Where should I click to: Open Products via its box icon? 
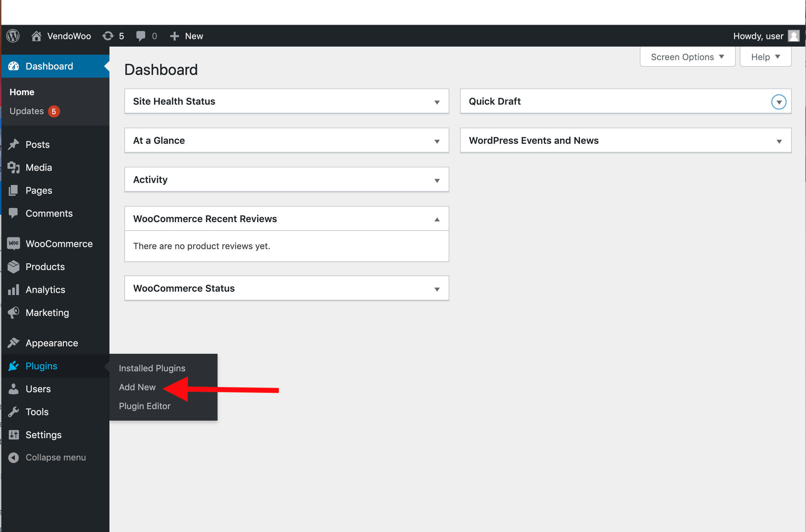(14, 267)
